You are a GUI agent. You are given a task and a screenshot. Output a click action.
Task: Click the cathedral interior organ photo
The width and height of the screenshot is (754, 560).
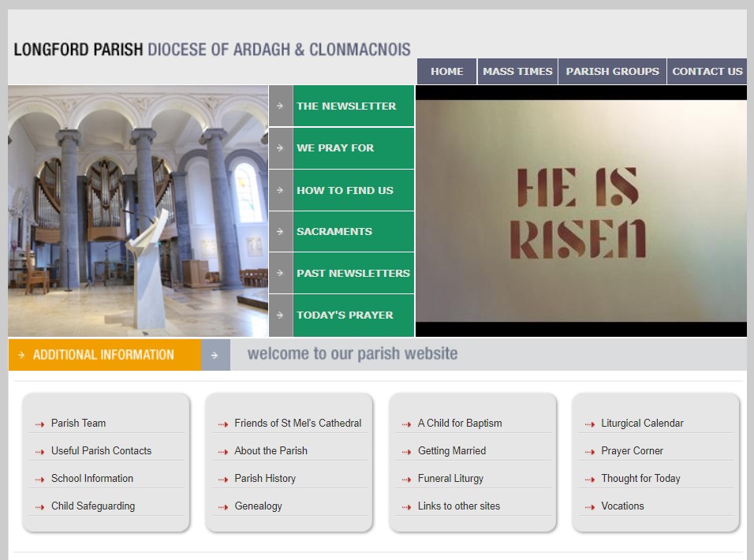coord(138,211)
